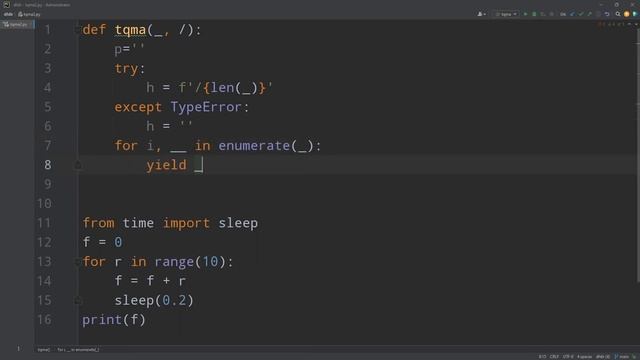Open the line:column indicator in status bar
This screenshot has height=360, width=640.
click(x=542, y=357)
